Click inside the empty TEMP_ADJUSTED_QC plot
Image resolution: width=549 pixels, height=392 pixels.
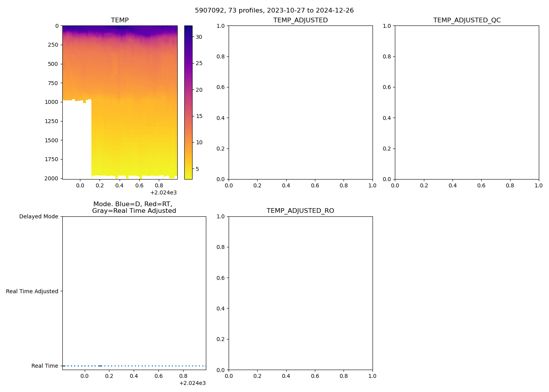click(x=467, y=102)
